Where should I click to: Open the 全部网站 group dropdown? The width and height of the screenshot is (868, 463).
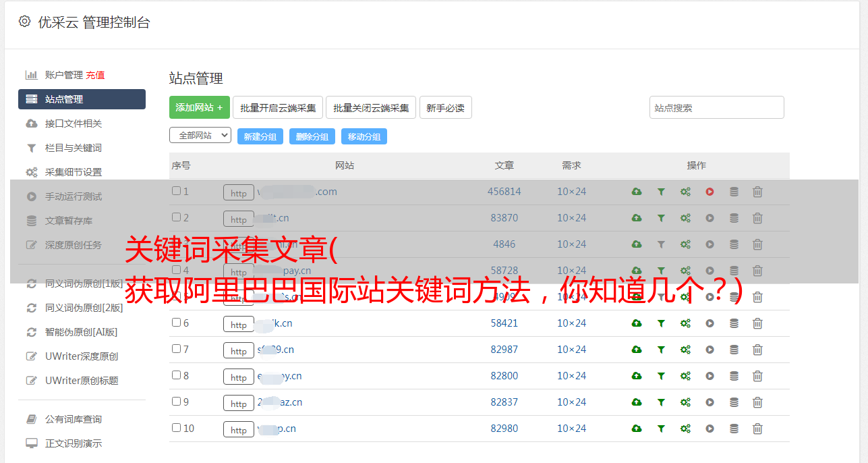200,135
